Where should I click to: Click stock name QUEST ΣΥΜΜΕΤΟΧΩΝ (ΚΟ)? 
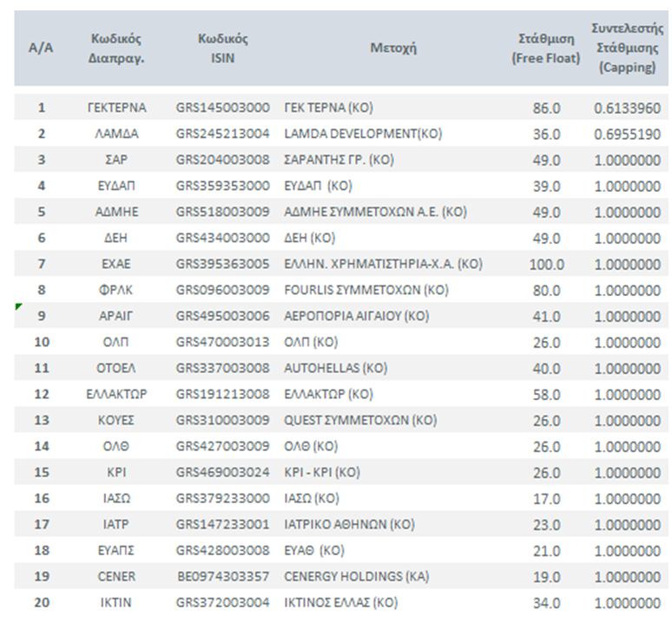(360, 420)
